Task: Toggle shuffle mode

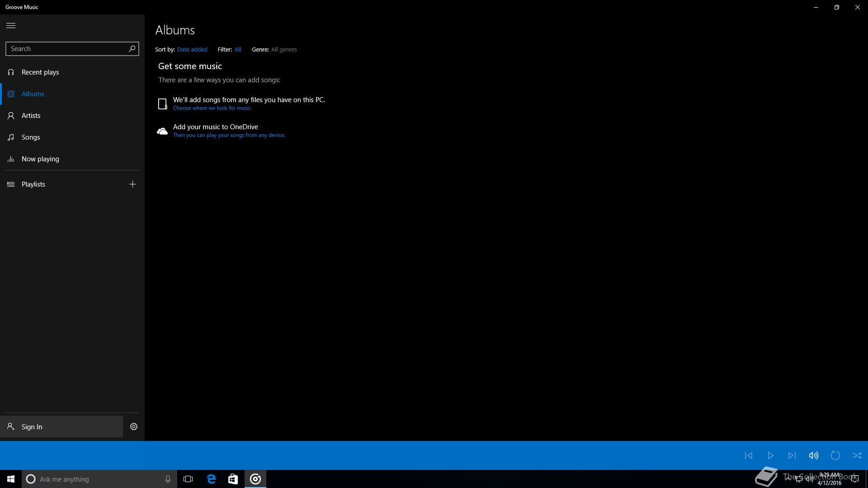Action: tap(857, 455)
